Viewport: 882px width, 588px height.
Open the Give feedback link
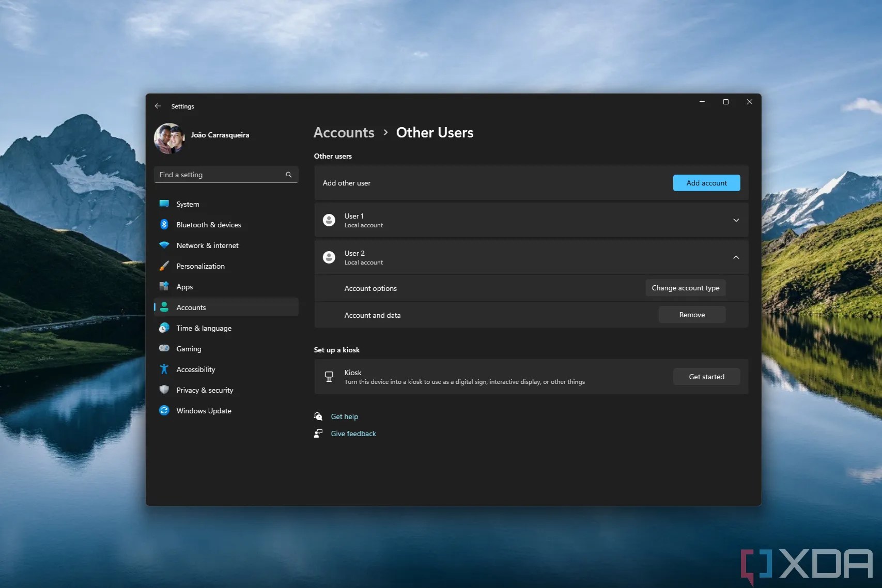coord(353,434)
